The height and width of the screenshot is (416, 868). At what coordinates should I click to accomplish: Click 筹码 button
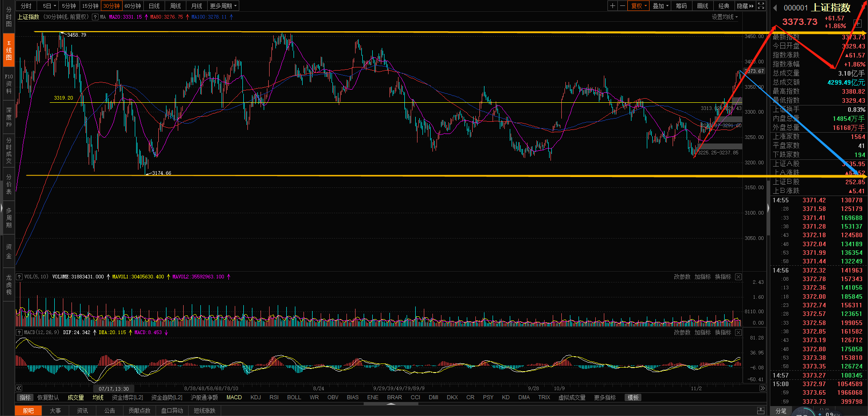point(682,6)
